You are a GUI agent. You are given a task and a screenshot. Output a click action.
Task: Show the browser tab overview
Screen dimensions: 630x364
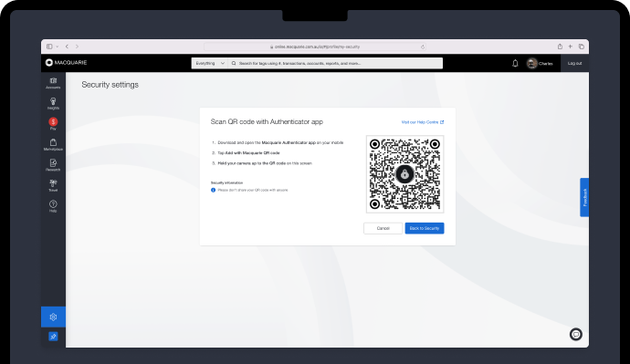[x=581, y=47]
